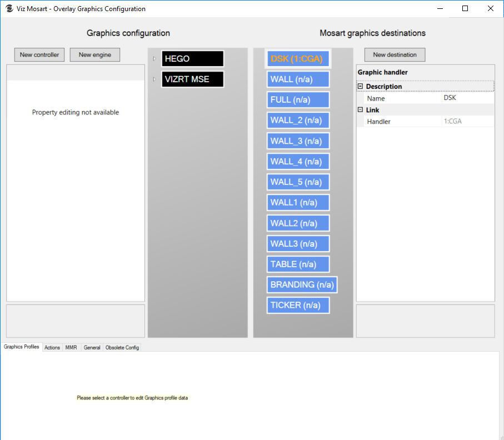Click the New controller button
Image resolution: width=504 pixels, height=440 pixels.
39,54
